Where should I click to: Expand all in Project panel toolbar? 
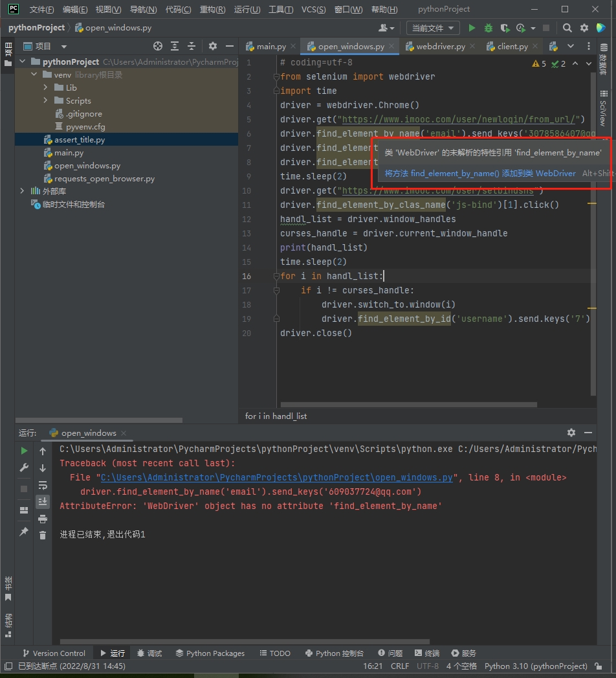175,46
